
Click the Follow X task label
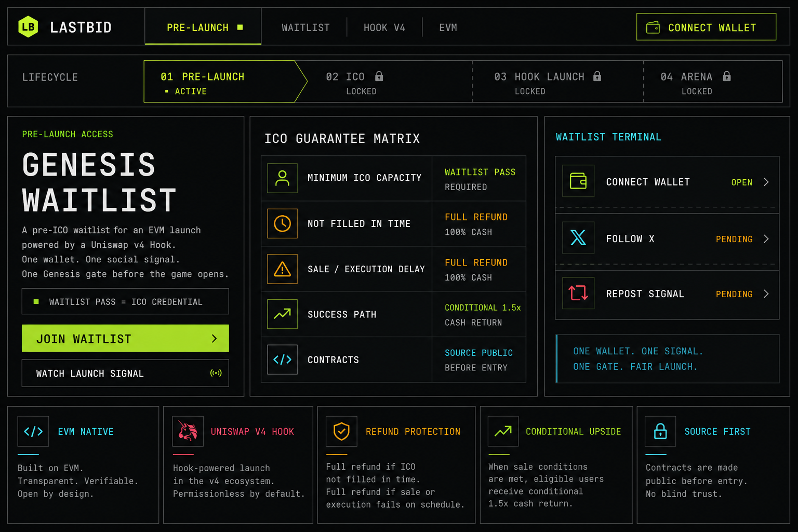tap(630, 238)
